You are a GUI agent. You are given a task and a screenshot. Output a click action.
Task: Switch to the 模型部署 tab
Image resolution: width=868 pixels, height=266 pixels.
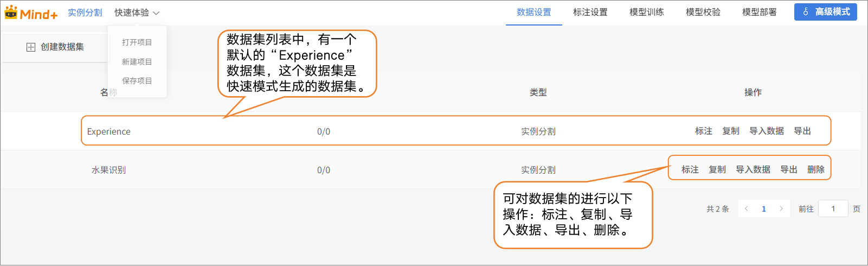click(x=759, y=12)
